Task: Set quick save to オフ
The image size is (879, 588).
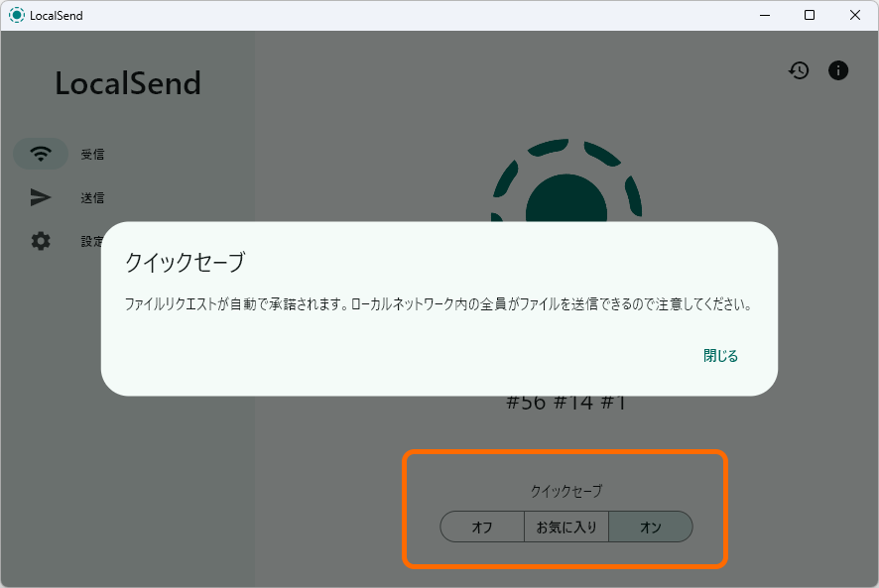Action: click(482, 527)
